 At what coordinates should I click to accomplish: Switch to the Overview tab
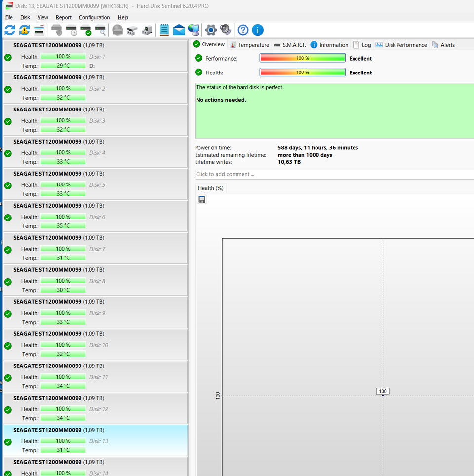(209, 44)
